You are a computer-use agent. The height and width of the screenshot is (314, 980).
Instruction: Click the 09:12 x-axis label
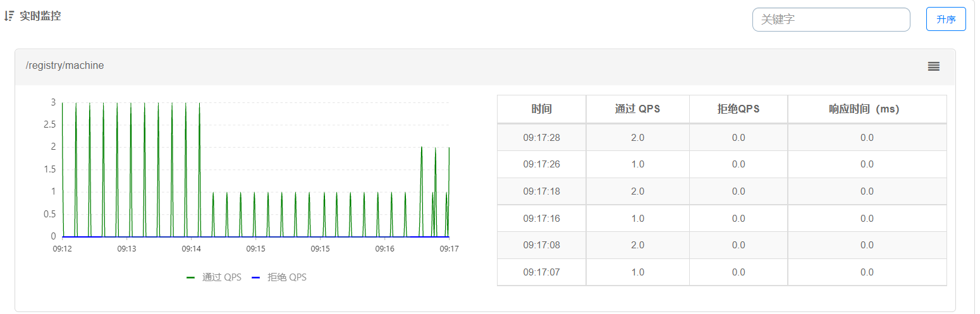pos(62,249)
